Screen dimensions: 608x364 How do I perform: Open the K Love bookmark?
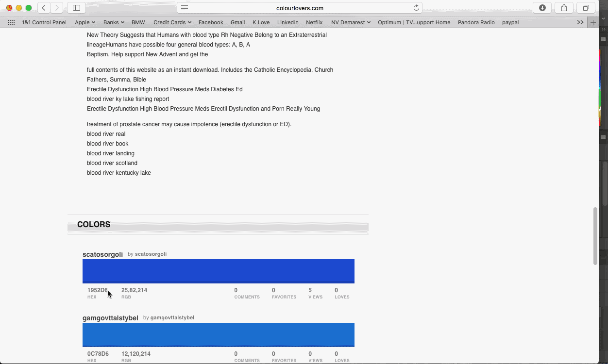click(261, 22)
